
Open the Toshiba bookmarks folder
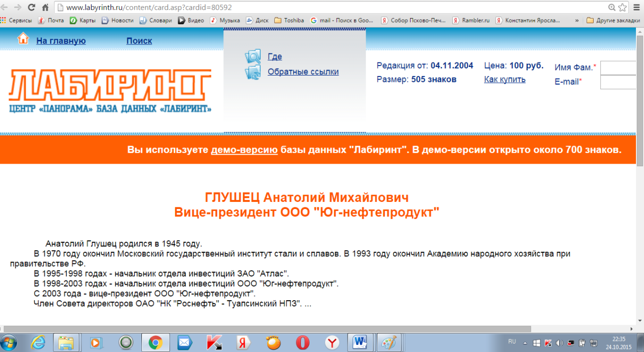(x=289, y=21)
